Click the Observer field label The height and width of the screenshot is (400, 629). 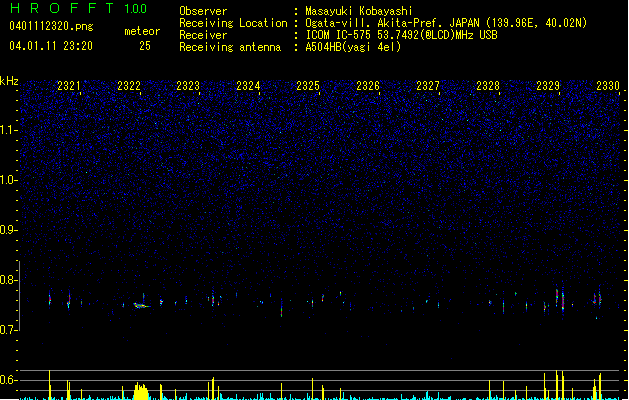(x=203, y=11)
